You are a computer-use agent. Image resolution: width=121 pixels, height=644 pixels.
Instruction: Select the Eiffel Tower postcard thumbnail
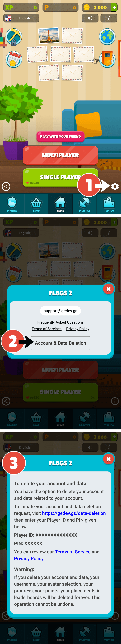pyautogui.click(x=49, y=36)
